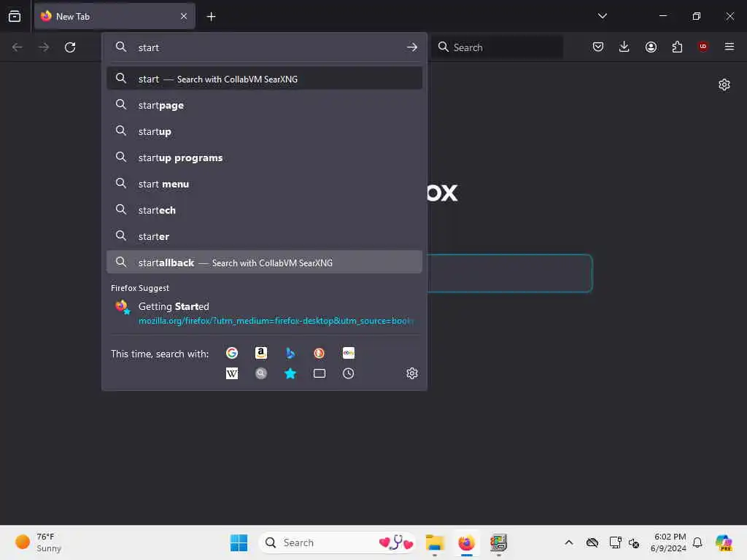Open the Downloads panel
Viewport: 747px width, 560px height.
(624, 47)
